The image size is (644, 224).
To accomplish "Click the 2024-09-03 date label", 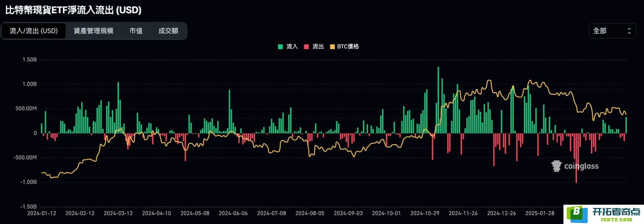I will [348, 213].
